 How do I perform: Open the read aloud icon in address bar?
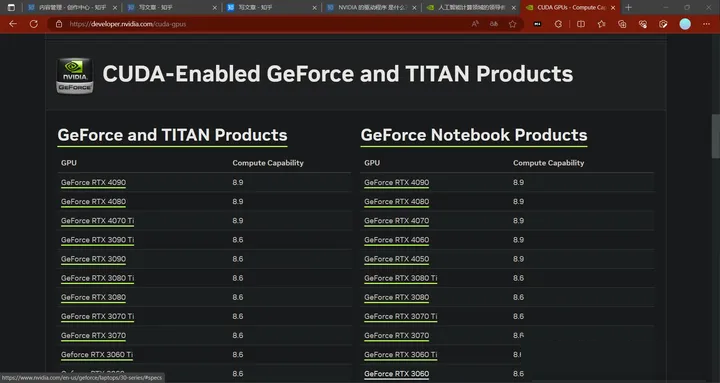(475, 24)
